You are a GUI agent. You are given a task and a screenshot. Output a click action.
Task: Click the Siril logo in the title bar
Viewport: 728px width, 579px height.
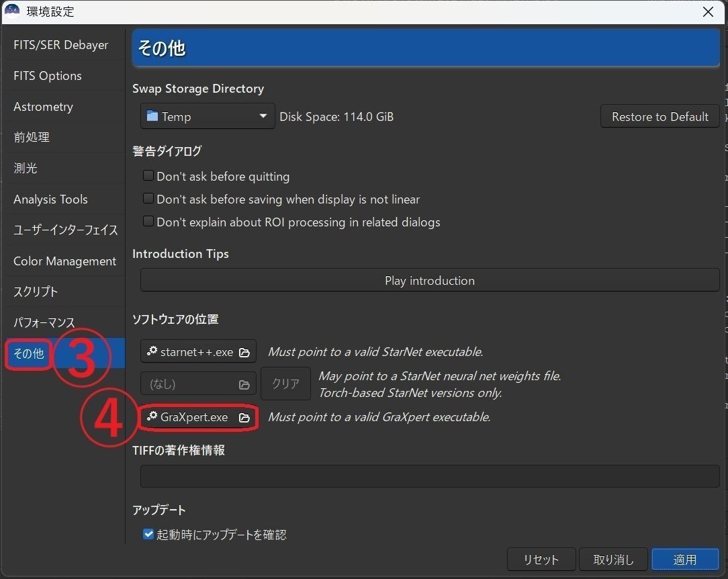tap(11, 11)
